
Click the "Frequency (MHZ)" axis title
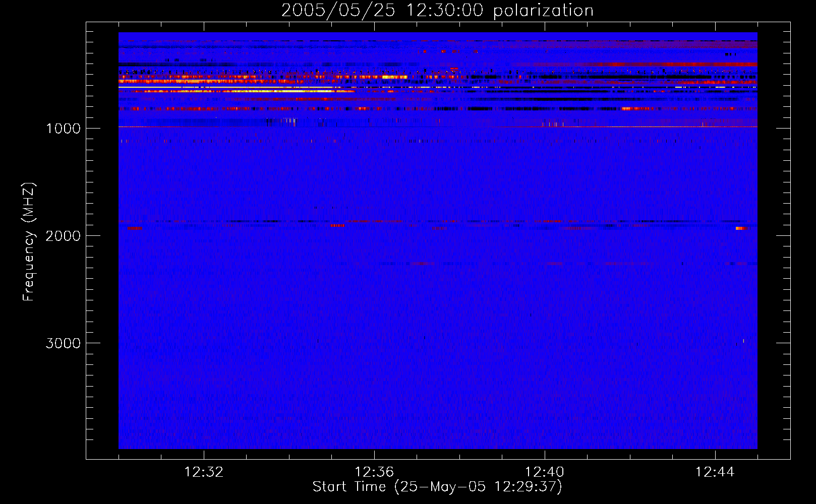point(29,241)
